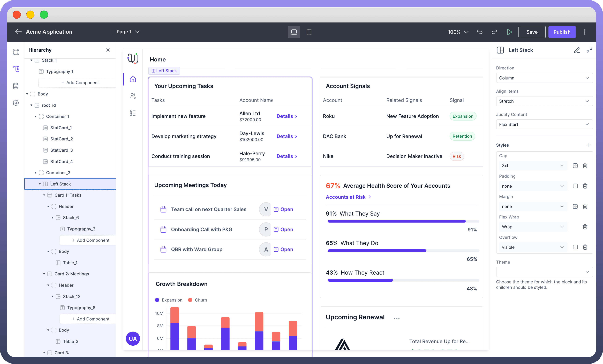Collapse the Left Stack tree node
603x364 pixels.
pyautogui.click(x=40, y=184)
